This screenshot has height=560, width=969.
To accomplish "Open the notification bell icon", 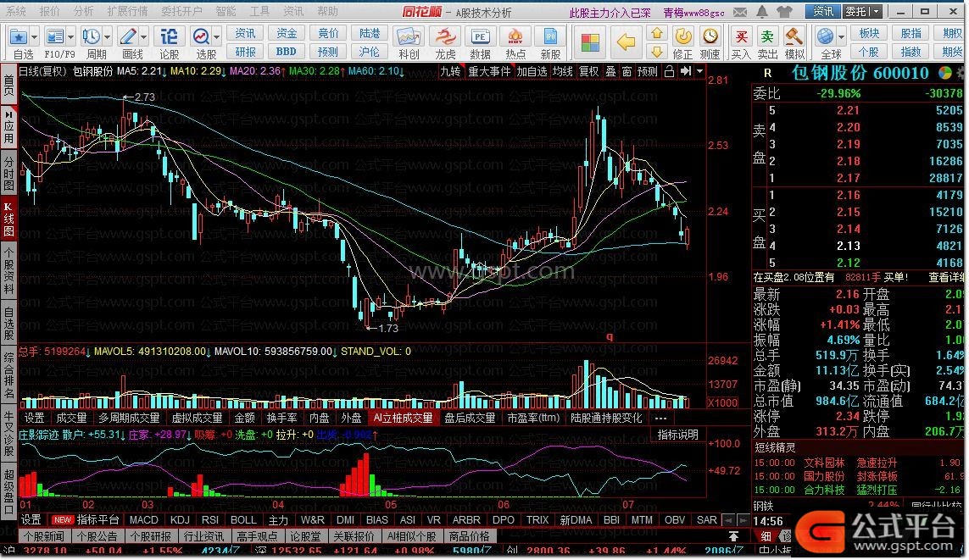I will pos(763,12).
